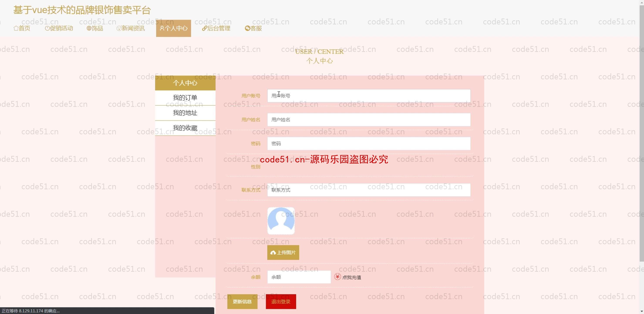Open 新闻资讯 navigation item

[131, 28]
